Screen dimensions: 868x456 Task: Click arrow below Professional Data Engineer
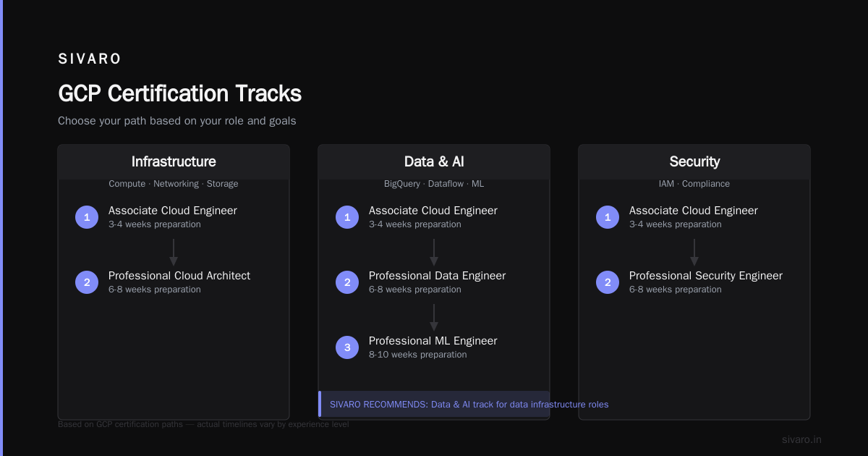pos(434,318)
